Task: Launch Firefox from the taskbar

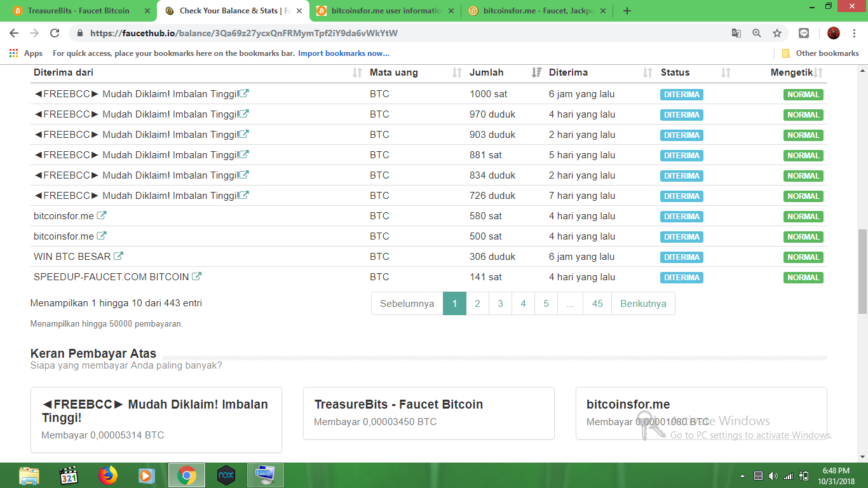Action: pyautogui.click(x=108, y=475)
